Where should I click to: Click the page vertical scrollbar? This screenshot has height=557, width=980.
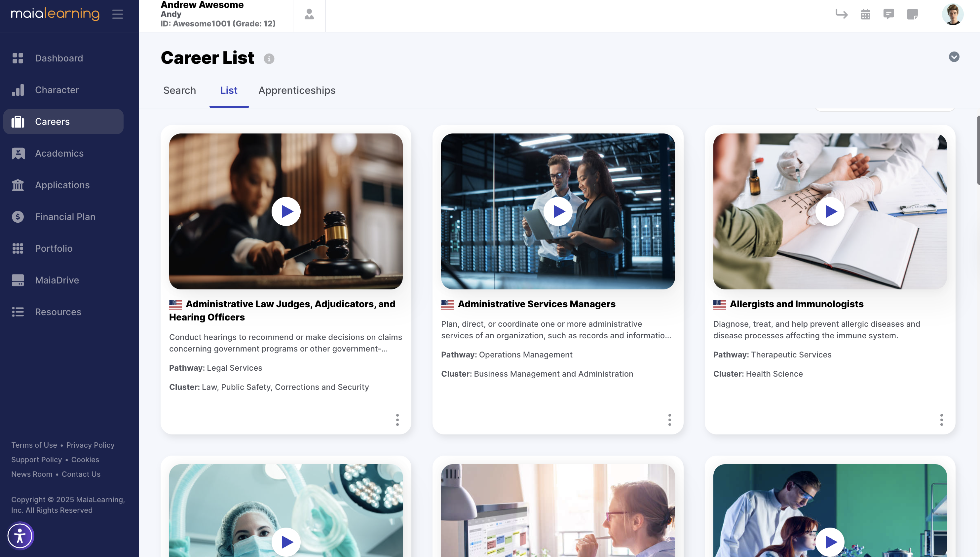(978, 150)
